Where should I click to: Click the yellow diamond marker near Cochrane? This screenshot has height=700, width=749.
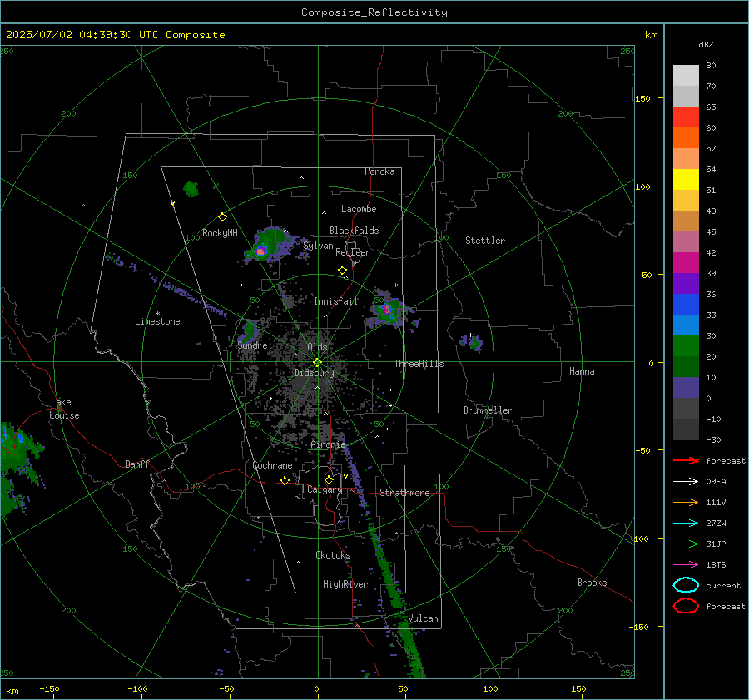(285, 481)
